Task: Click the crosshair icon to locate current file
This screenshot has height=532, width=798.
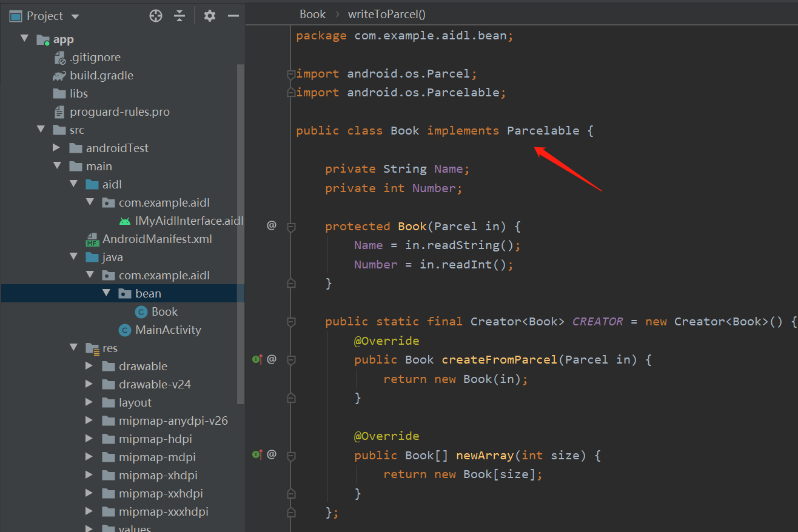Action: [x=155, y=16]
